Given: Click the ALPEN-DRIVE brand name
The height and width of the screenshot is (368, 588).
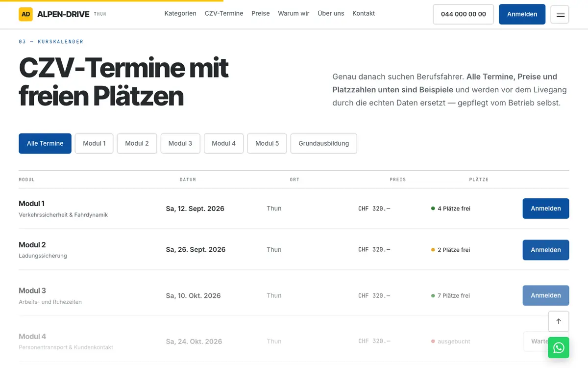Looking at the screenshot, I should 63,14.
